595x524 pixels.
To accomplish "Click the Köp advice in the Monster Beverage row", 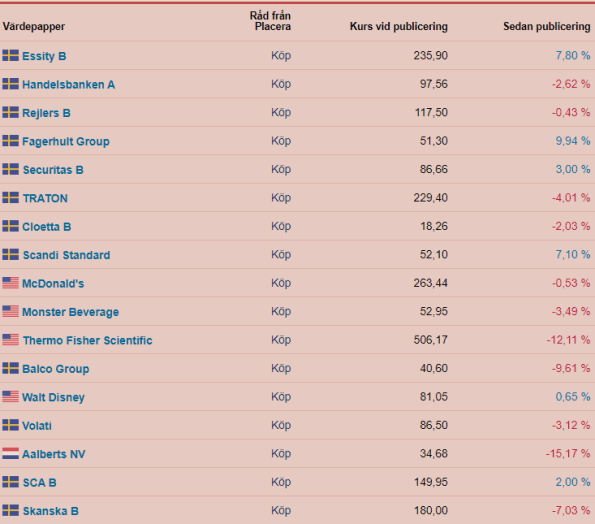I will tap(281, 312).
